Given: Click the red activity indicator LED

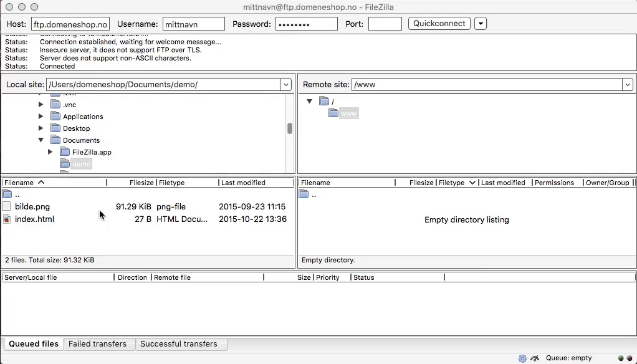Looking at the screenshot, I should pos(630,358).
